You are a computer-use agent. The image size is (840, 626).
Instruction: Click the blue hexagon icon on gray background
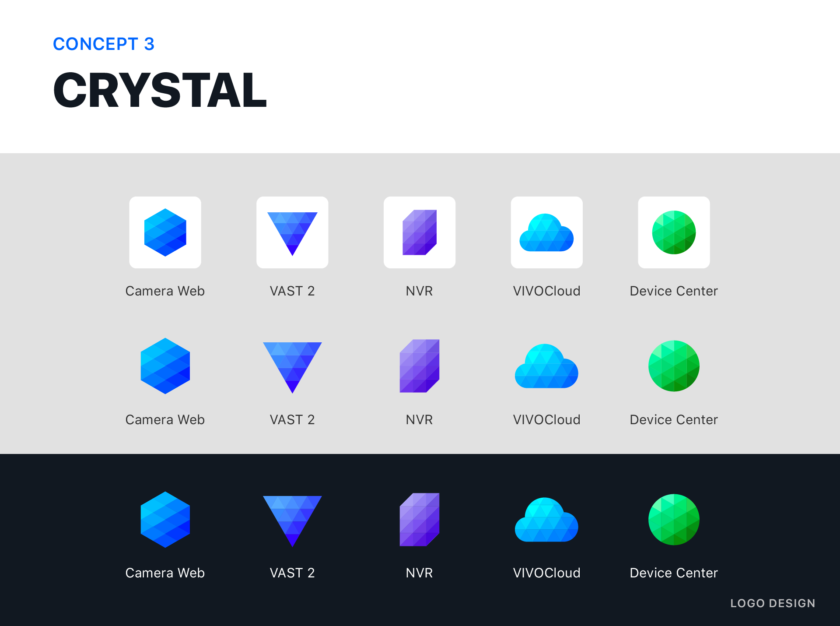[165, 366]
